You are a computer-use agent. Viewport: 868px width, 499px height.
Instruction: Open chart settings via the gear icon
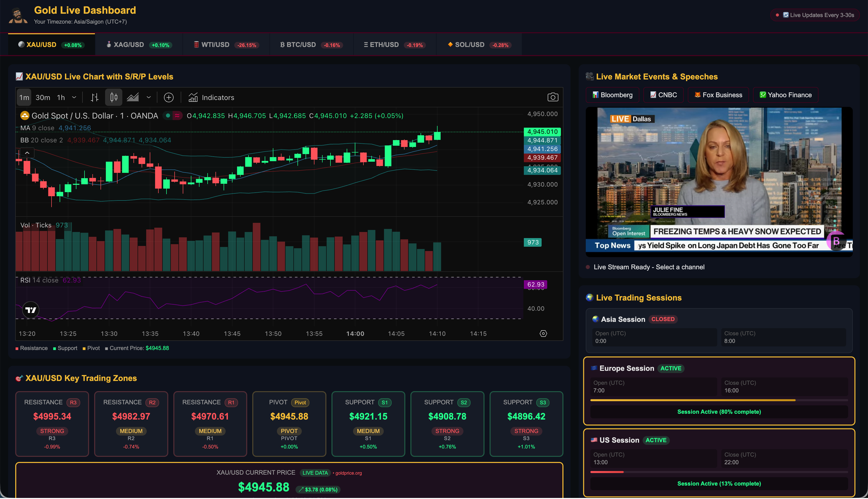(543, 333)
